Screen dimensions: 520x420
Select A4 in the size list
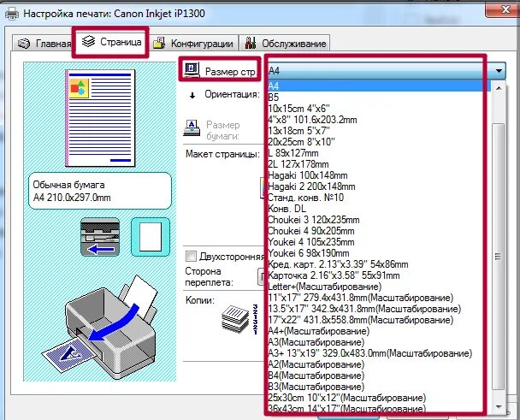(x=379, y=86)
